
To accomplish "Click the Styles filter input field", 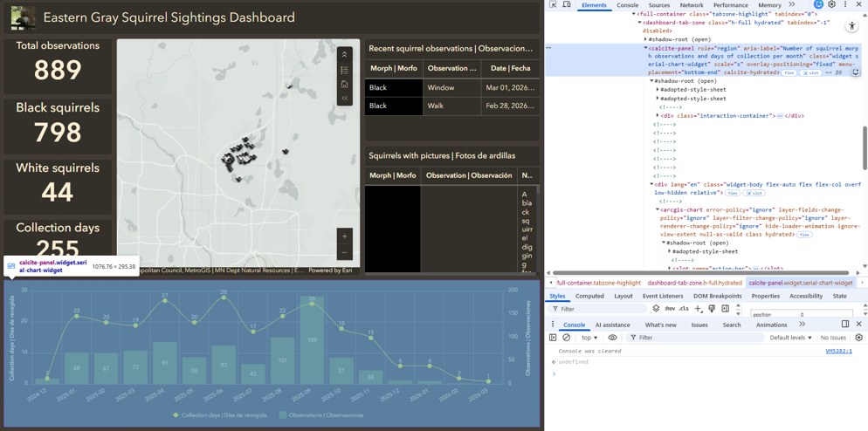I will click(x=598, y=309).
